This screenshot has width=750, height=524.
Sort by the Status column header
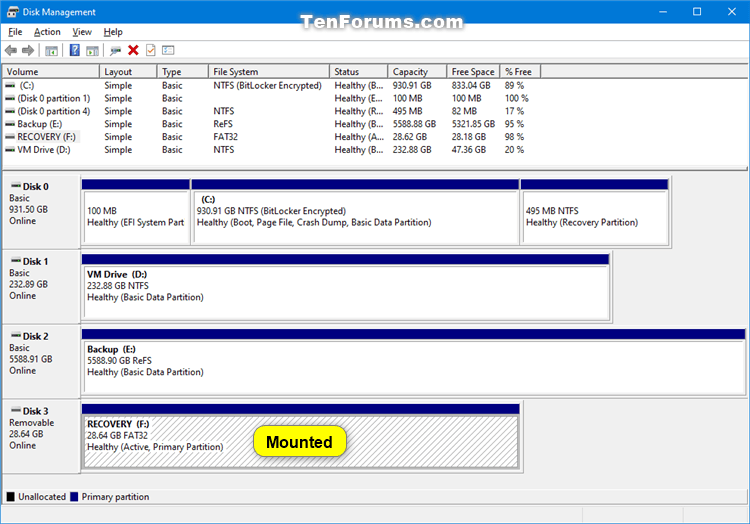pos(359,72)
